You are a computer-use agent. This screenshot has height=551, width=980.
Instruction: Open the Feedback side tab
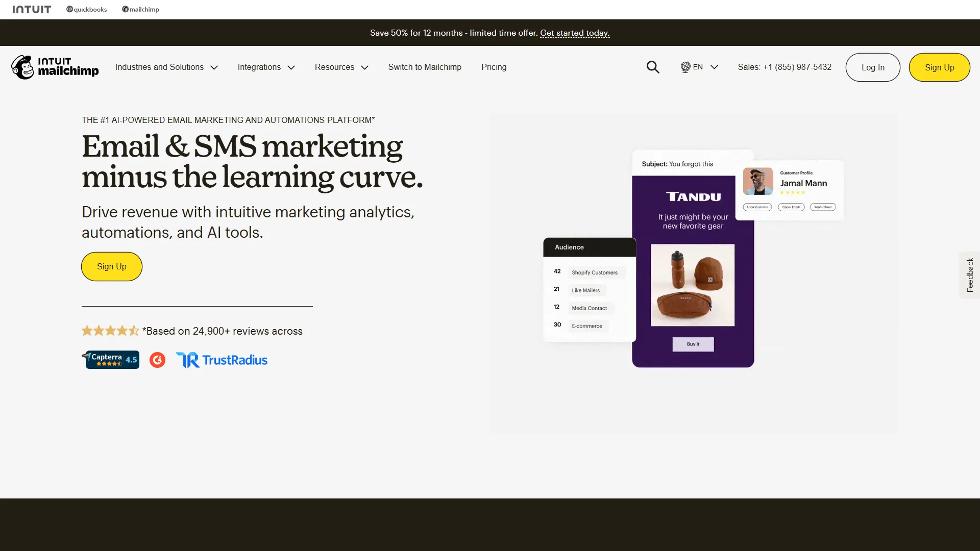[970, 275]
